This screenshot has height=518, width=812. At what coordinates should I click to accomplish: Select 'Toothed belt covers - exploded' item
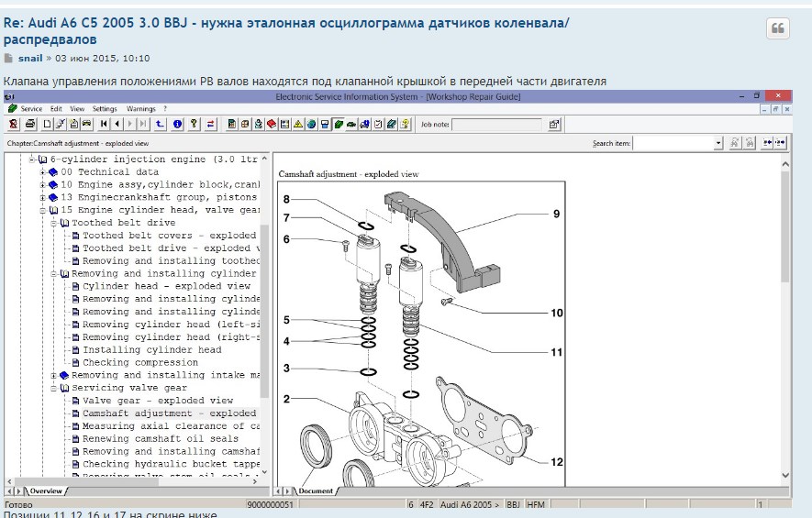click(x=170, y=236)
